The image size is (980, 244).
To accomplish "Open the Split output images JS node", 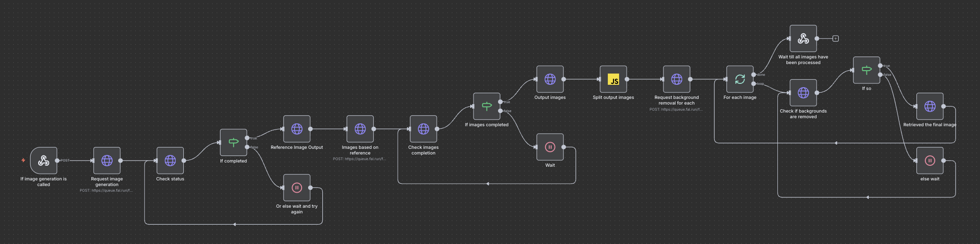I will 613,79.
